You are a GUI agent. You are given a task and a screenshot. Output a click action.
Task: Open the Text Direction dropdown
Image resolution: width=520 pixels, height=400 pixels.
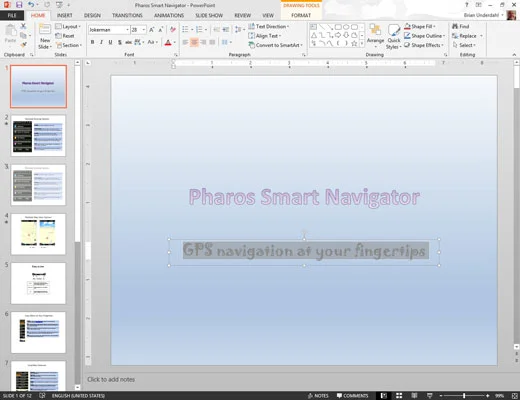pyautogui.click(x=269, y=26)
